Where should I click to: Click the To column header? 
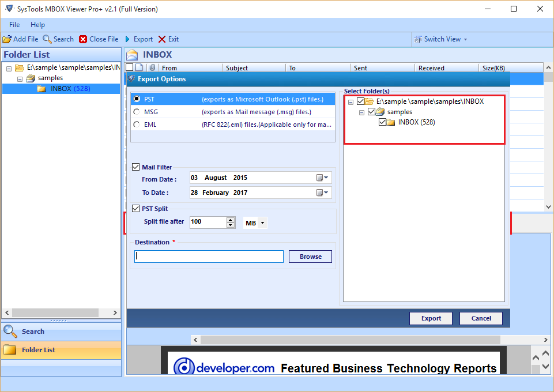click(318, 68)
